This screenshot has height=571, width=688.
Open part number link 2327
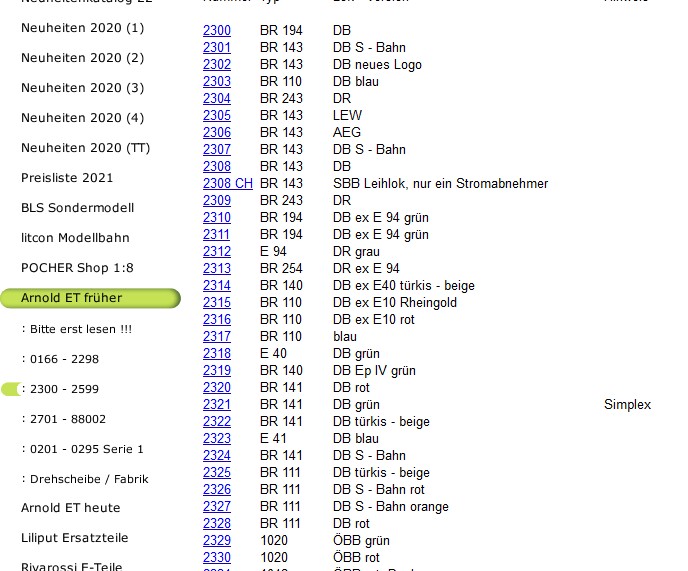(x=217, y=506)
